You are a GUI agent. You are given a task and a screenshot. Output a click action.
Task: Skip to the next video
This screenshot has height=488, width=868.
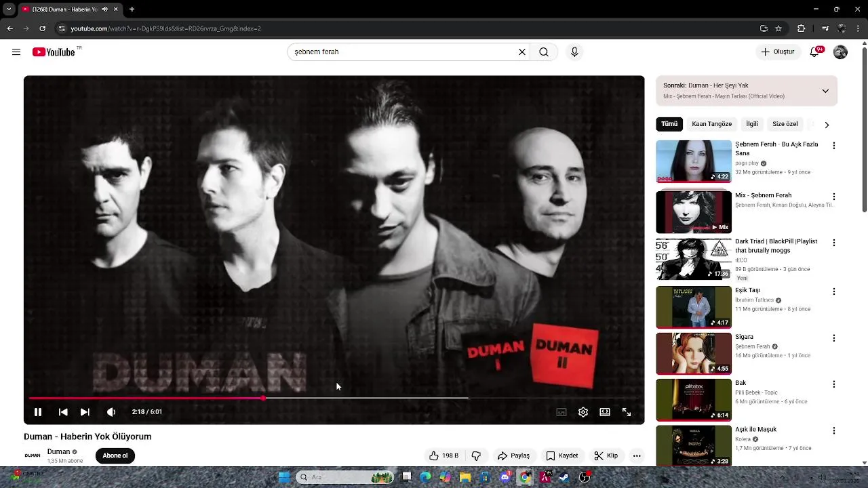pyautogui.click(x=85, y=412)
